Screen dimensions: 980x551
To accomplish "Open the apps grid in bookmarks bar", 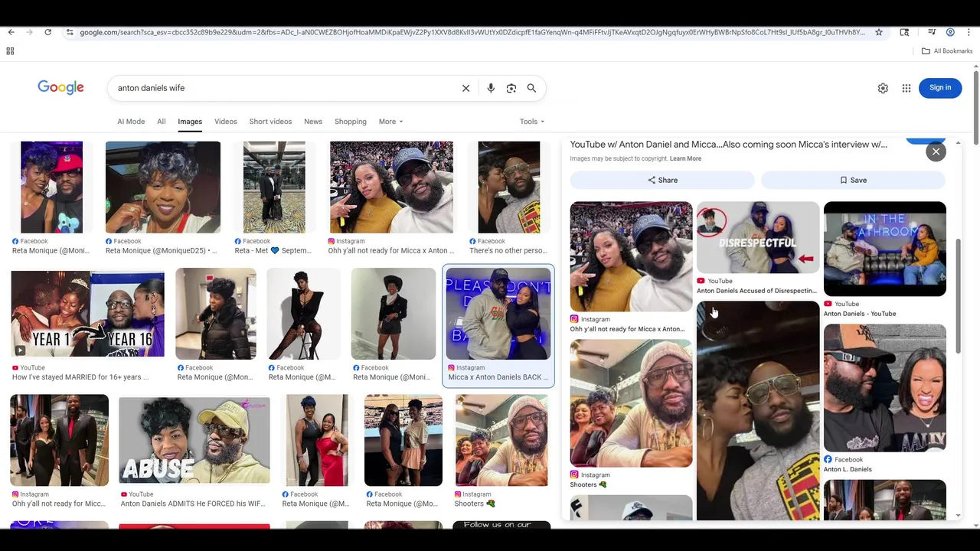I will [x=10, y=51].
